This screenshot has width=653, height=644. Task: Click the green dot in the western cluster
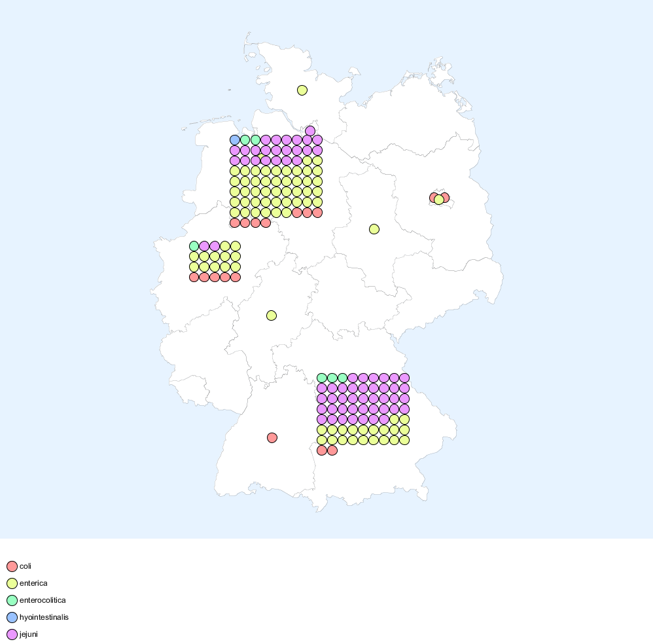tap(194, 246)
